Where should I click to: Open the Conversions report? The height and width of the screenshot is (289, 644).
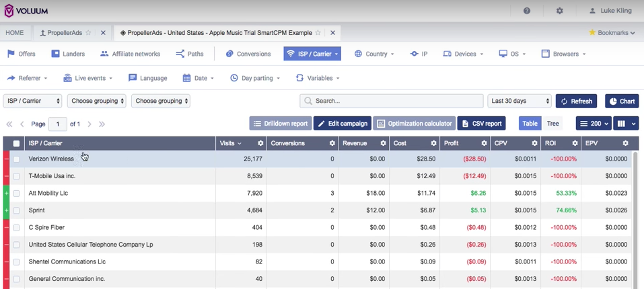click(248, 54)
